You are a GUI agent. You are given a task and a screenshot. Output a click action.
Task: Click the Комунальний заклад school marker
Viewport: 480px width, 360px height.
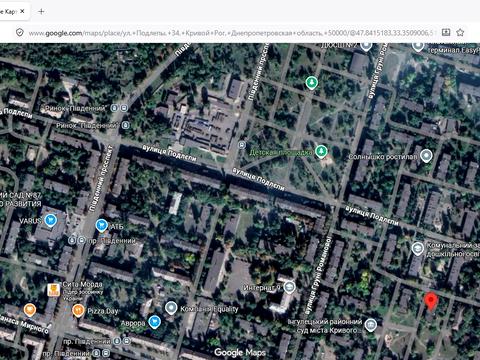pos(417,248)
